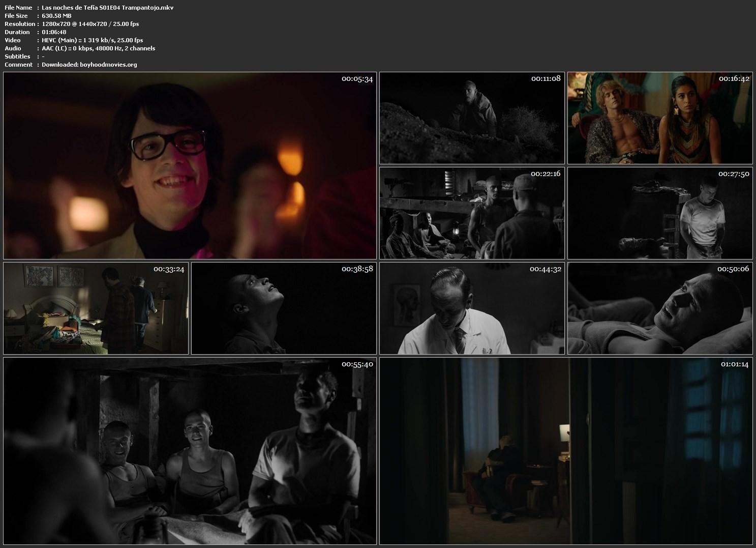Click the timestamp 00:38:58
The width and height of the screenshot is (756, 548).
[x=357, y=269]
